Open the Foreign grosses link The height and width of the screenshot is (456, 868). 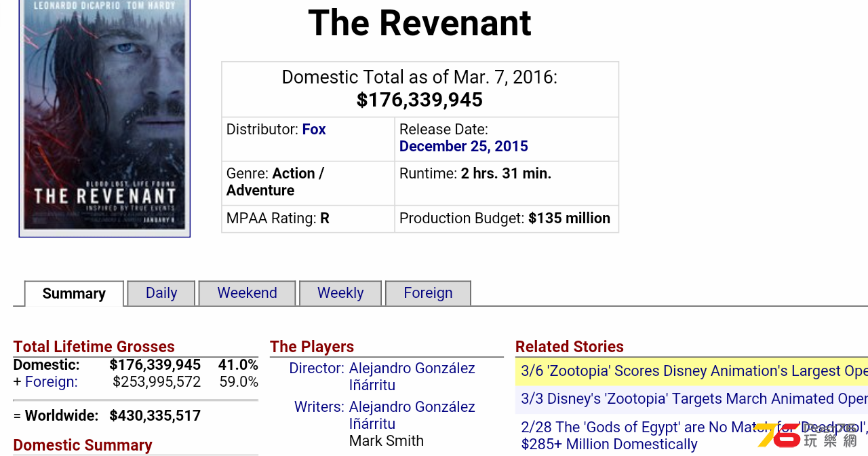(x=52, y=382)
